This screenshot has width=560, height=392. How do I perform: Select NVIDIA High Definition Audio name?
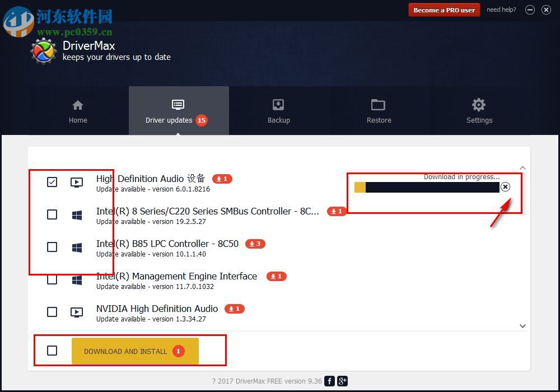[x=157, y=309]
